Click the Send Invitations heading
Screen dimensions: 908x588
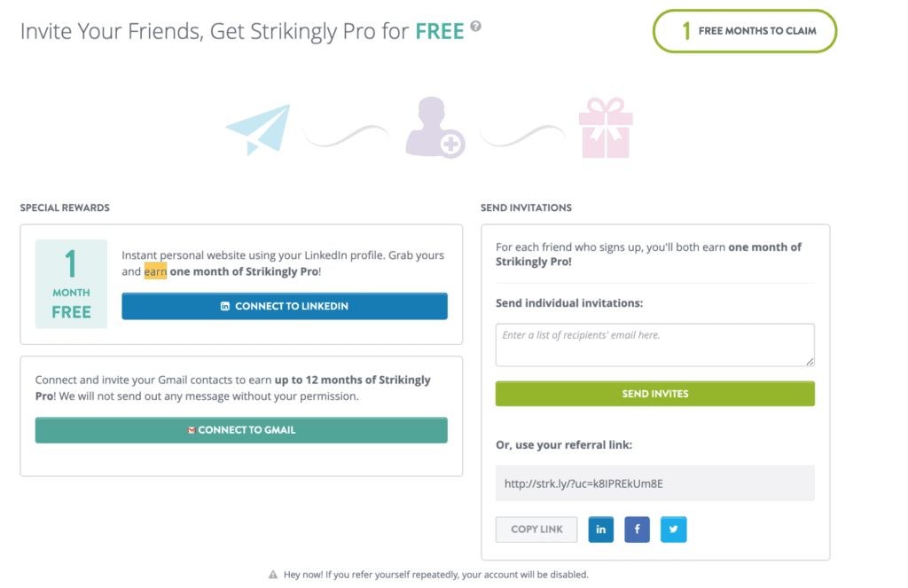[x=526, y=208]
